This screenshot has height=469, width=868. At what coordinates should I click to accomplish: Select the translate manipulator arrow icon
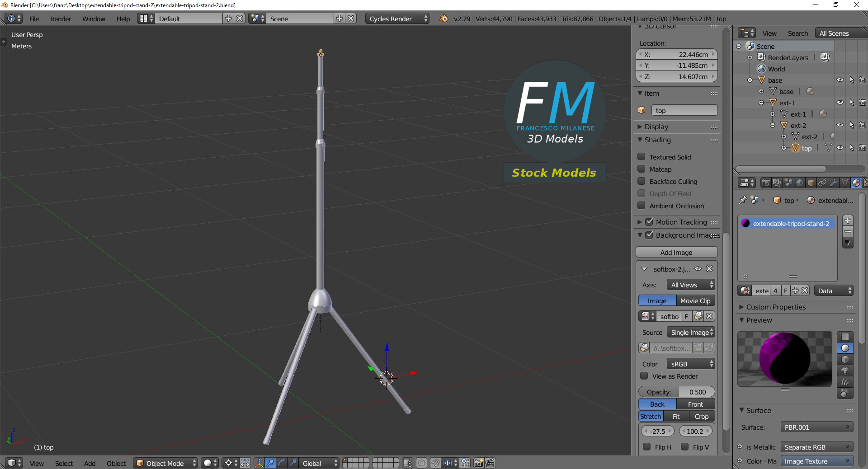[270, 463]
